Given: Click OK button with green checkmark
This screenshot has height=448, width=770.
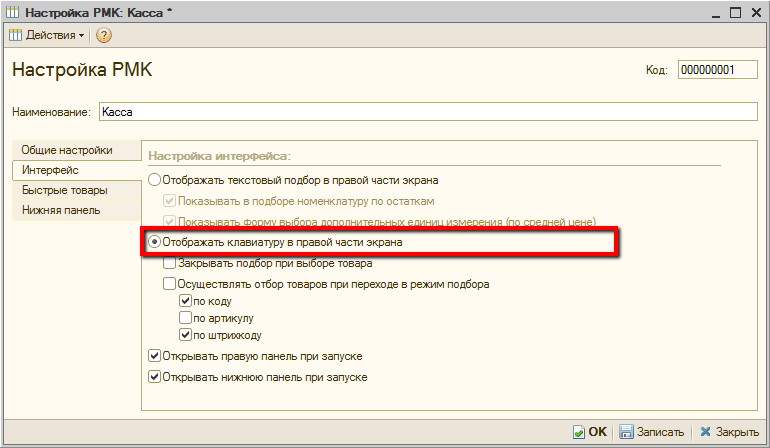Looking at the screenshot, I should pyautogui.click(x=589, y=432).
